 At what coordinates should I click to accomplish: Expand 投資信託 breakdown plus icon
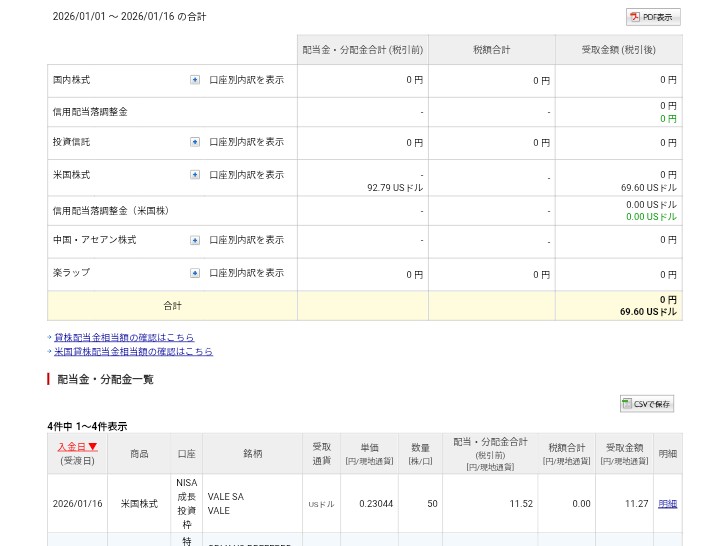(x=195, y=142)
